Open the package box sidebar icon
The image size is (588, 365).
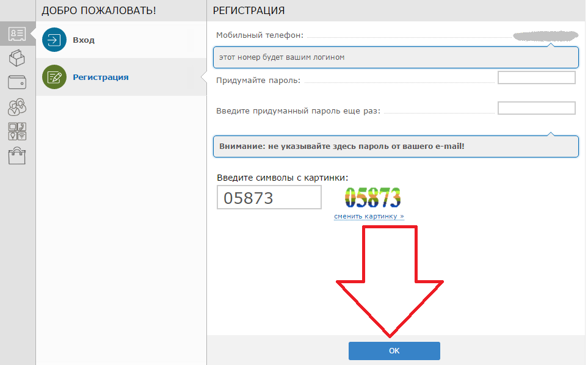tap(17, 58)
